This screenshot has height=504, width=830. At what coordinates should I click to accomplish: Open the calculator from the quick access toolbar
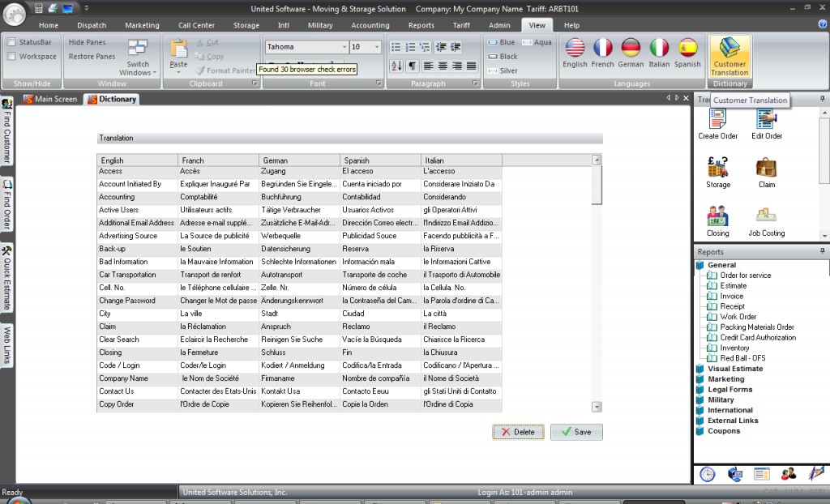click(39, 8)
